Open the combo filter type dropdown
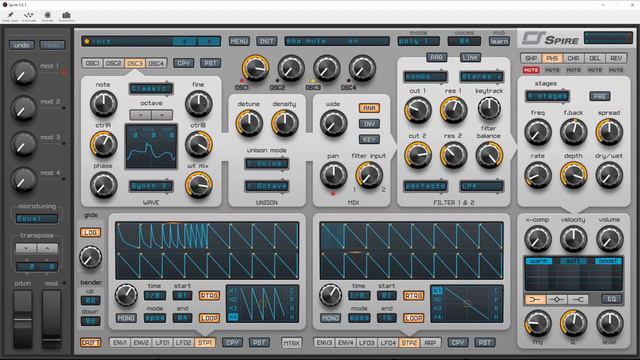The image size is (640, 360). (425, 77)
